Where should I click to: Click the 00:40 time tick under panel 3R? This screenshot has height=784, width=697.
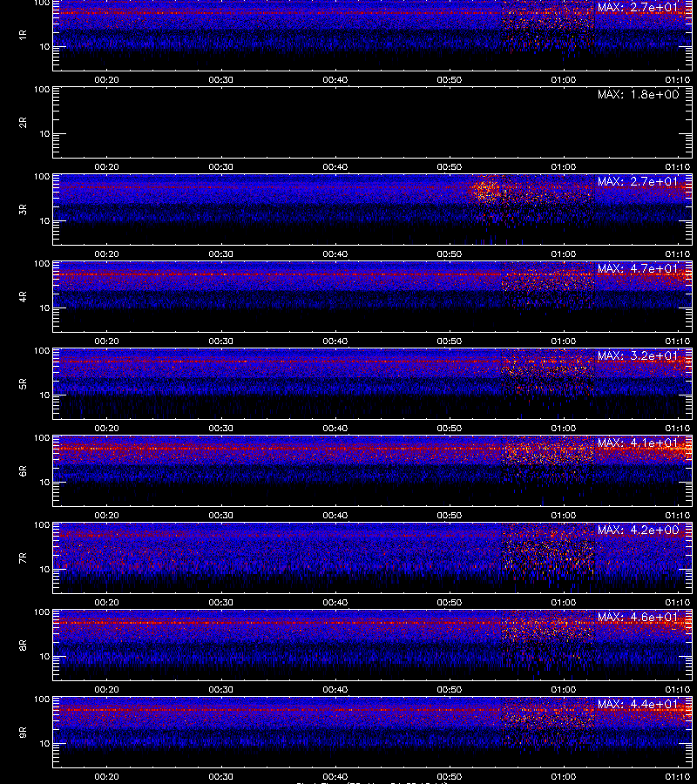pyautogui.click(x=335, y=254)
